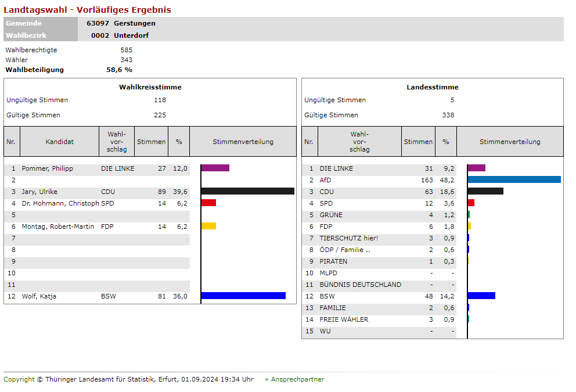Open the Ansprechpartner link
The width and height of the screenshot is (576, 392).
[297, 379]
